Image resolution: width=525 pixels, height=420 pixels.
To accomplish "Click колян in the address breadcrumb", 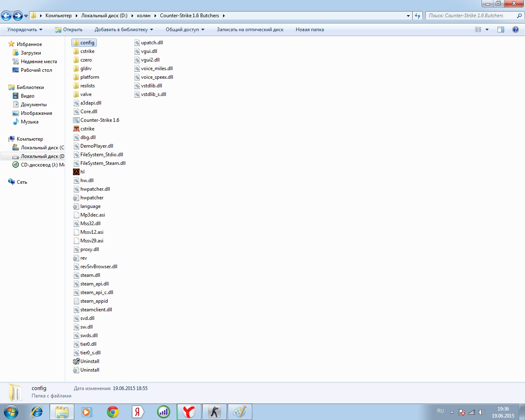I will pyautogui.click(x=144, y=16).
